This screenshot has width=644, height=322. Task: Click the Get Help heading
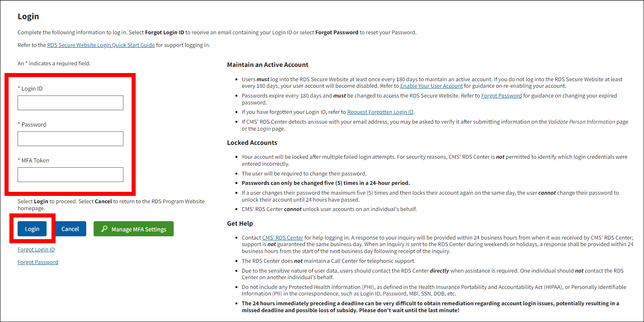point(240,224)
